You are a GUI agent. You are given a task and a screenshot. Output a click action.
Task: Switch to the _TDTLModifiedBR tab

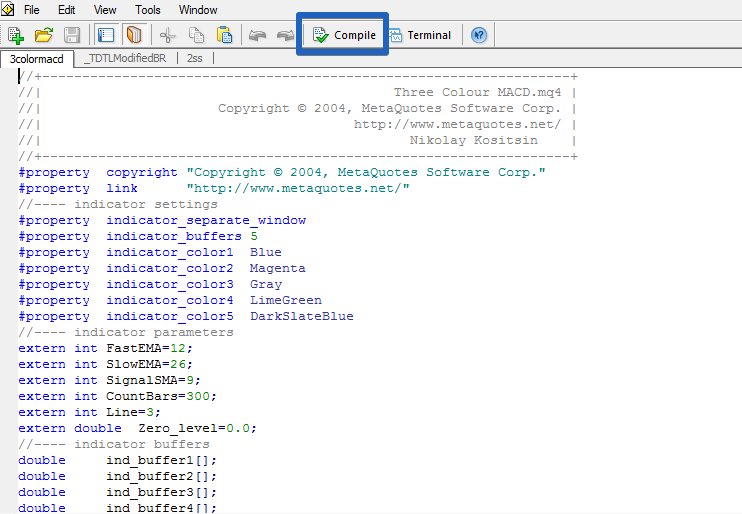125,58
